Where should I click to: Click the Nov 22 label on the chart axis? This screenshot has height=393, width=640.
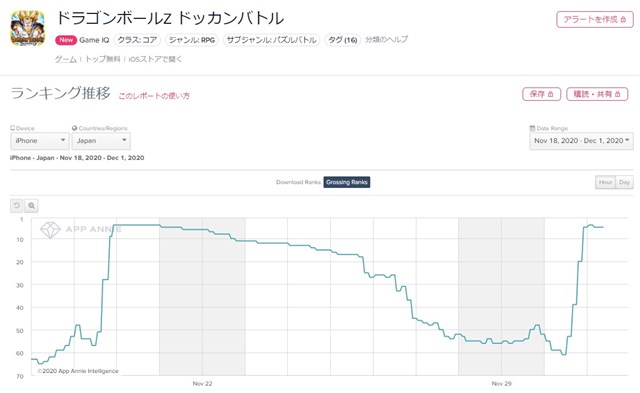point(202,384)
